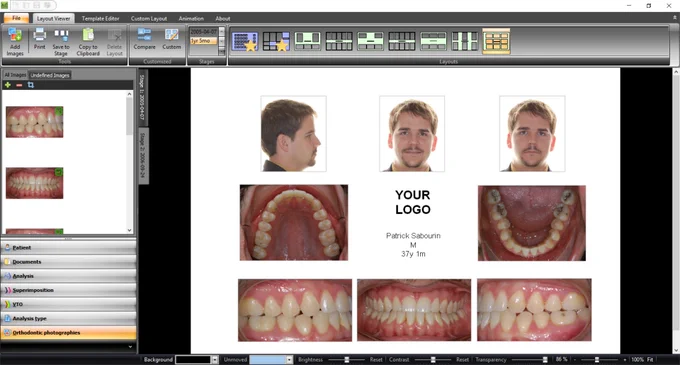Screen dimensions: 680x365
Task: Select the first teeth thumbnail in image list
Action: [x=34, y=122]
